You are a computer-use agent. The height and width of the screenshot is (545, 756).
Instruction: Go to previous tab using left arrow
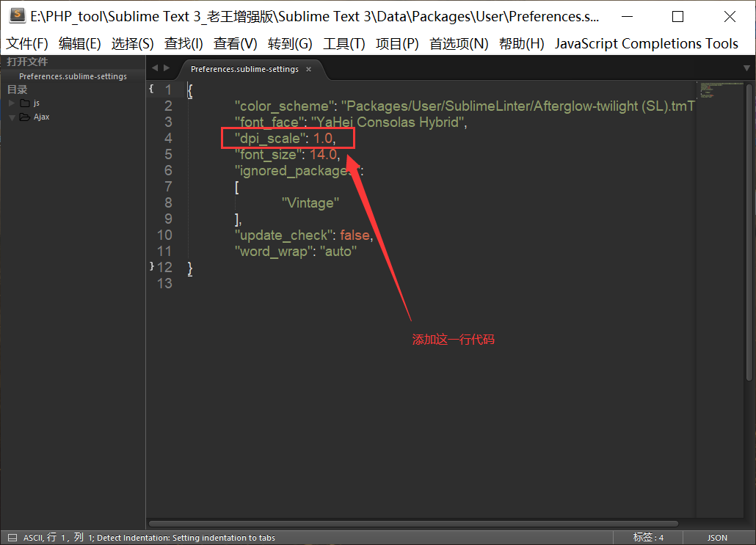click(155, 68)
